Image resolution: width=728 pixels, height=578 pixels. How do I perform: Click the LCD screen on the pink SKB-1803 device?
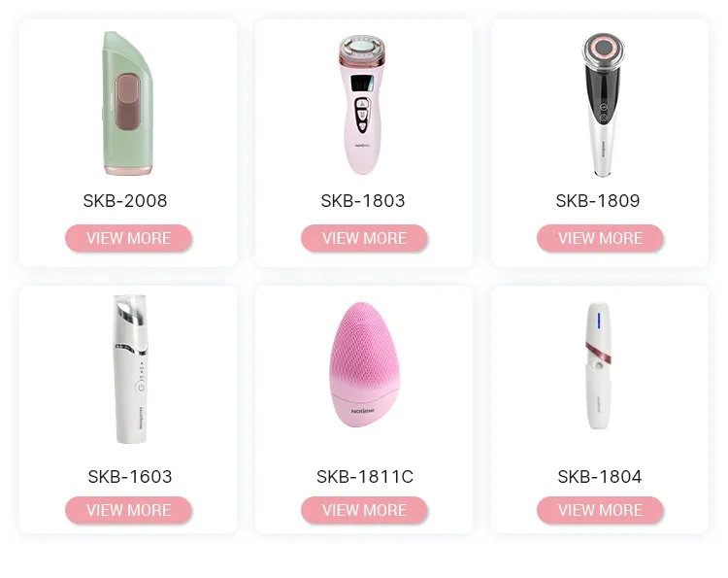(363, 84)
